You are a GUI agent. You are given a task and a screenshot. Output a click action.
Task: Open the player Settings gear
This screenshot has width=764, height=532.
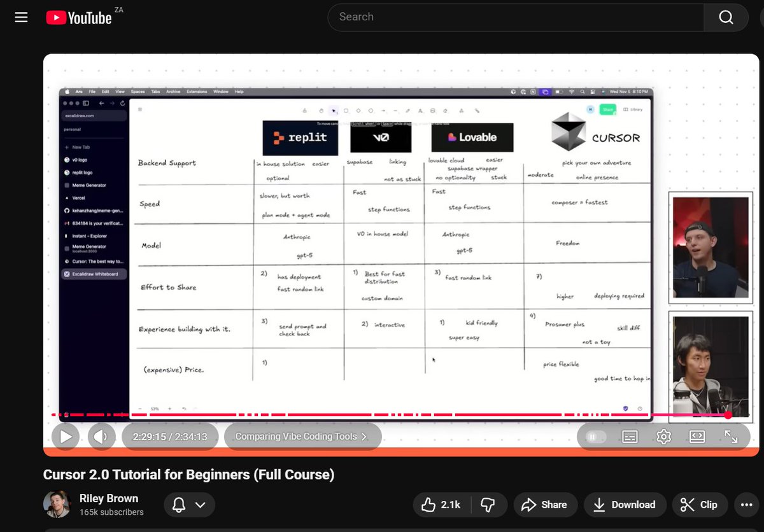663,437
